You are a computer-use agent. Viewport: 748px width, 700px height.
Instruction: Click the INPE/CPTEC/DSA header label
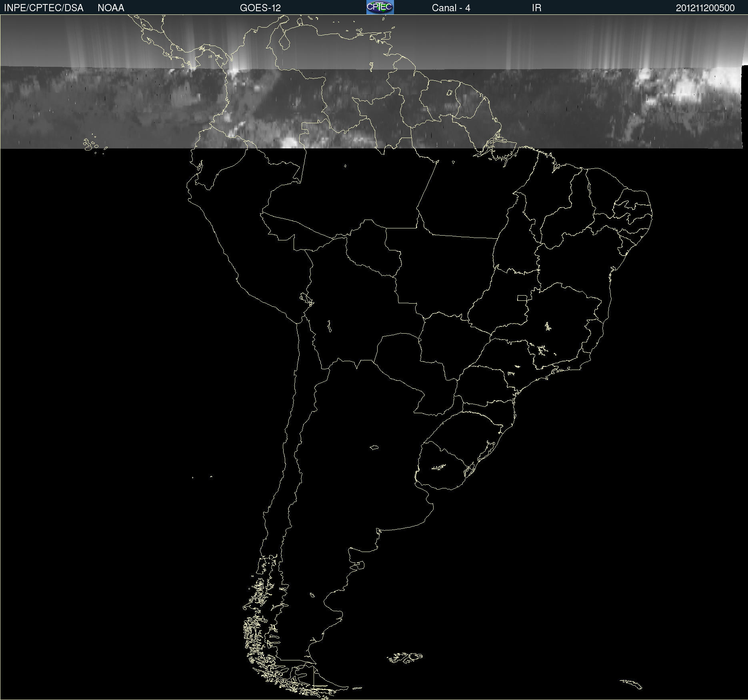(44, 8)
